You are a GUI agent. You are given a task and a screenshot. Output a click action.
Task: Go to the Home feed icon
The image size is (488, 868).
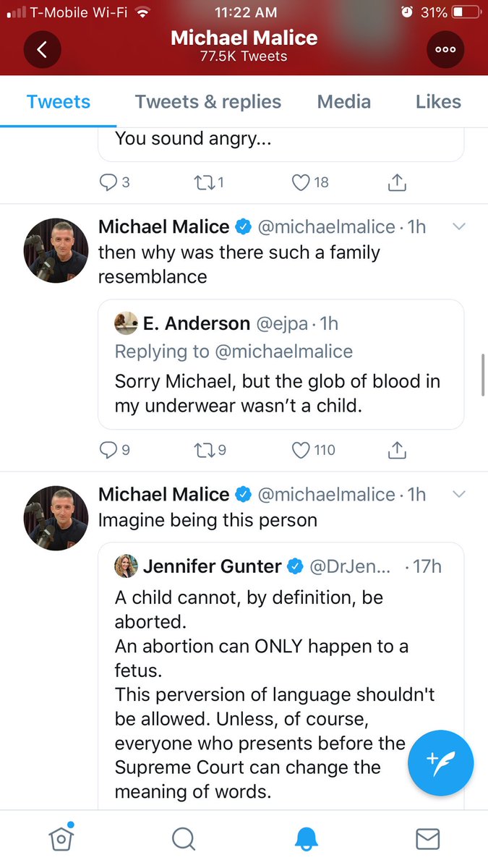coord(61,839)
